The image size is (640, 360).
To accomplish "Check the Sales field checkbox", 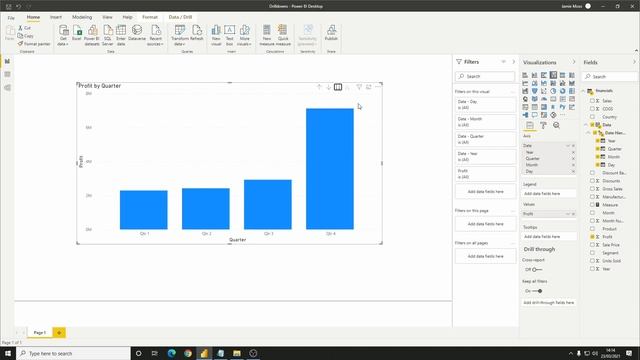I will coord(592,101).
